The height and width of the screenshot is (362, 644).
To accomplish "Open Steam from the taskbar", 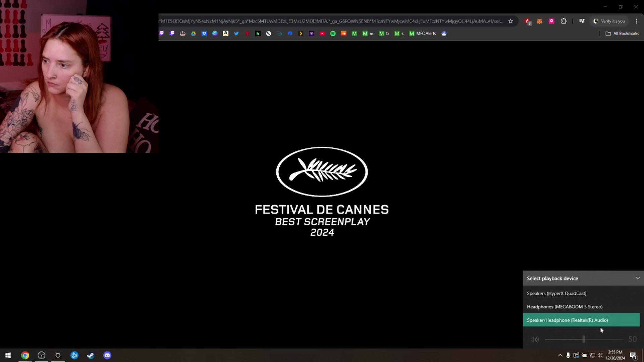I will 91,355.
